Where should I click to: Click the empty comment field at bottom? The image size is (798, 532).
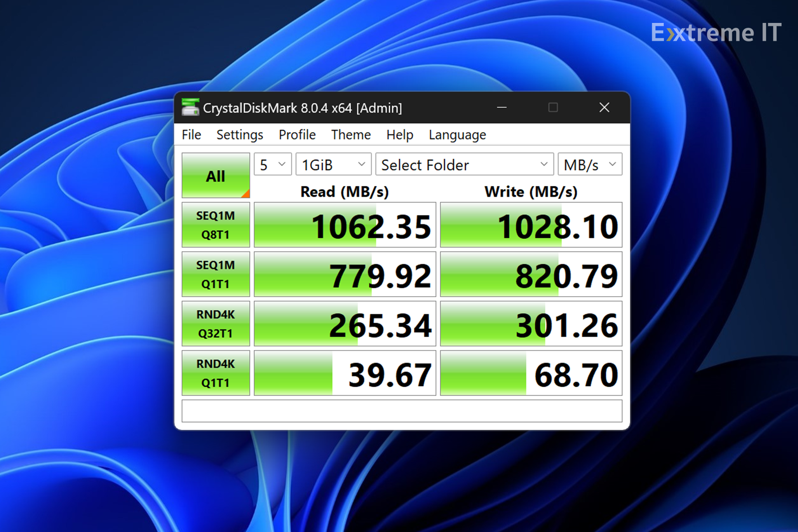click(x=402, y=411)
